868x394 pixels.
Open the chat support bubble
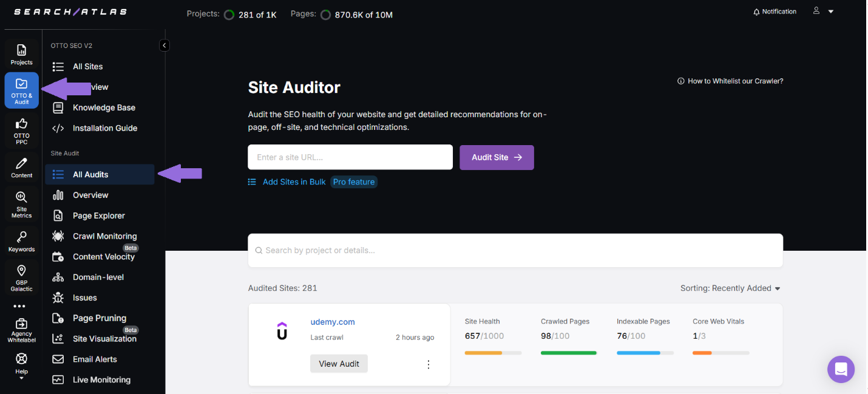click(841, 369)
